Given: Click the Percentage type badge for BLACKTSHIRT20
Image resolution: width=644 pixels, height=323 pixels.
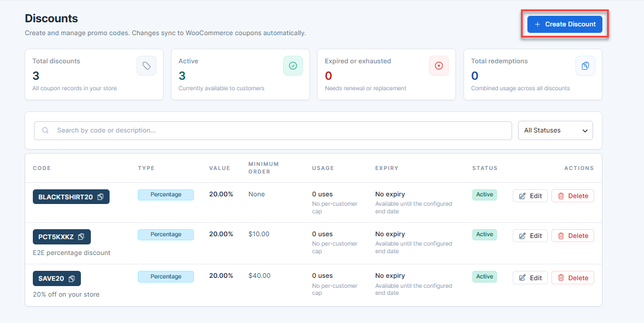Looking at the screenshot, I should pyautogui.click(x=165, y=195).
